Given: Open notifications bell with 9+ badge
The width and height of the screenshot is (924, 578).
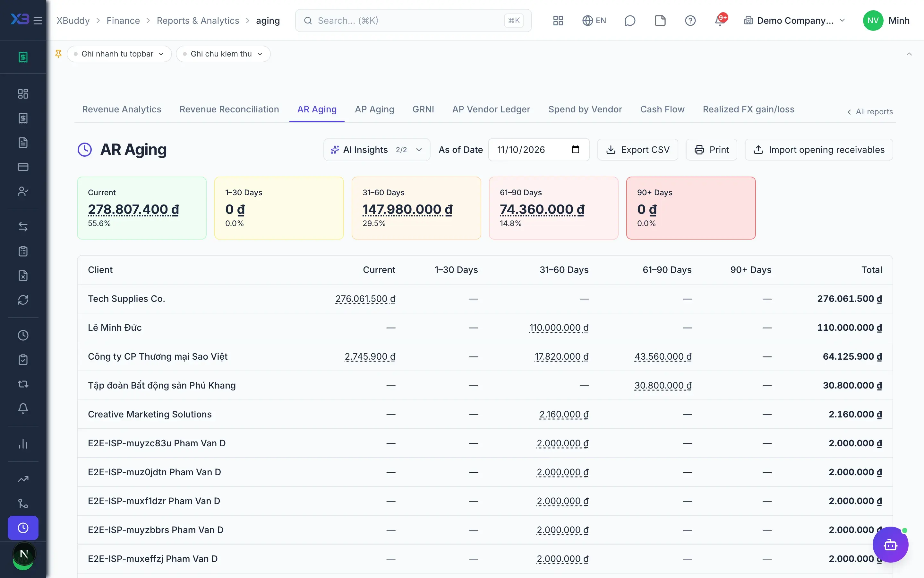Looking at the screenshot, I should coord(720,20).
